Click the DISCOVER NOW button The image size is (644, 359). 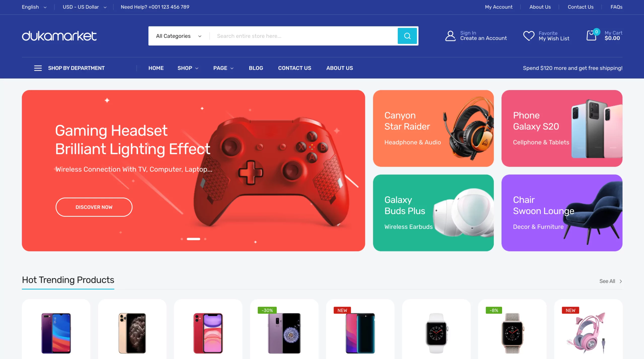click(x=94, y=207)
